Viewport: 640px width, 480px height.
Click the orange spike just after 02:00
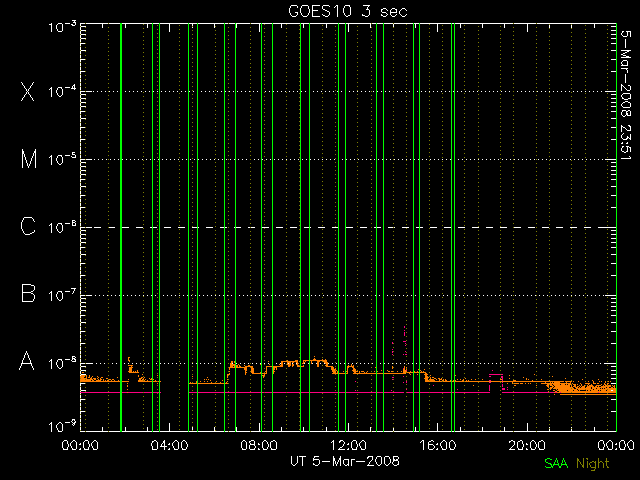pyautogui.click(x=129, y=364)
